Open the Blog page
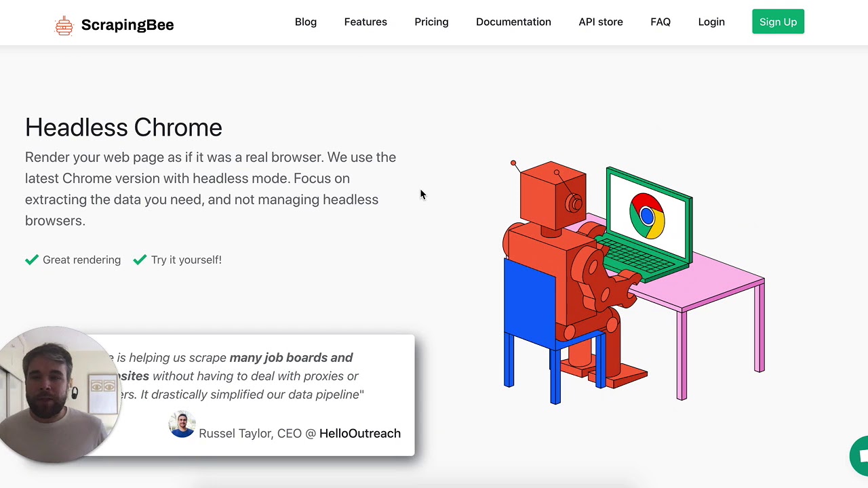868x488 pixels. pyautogui.click(x=306, y=22)
